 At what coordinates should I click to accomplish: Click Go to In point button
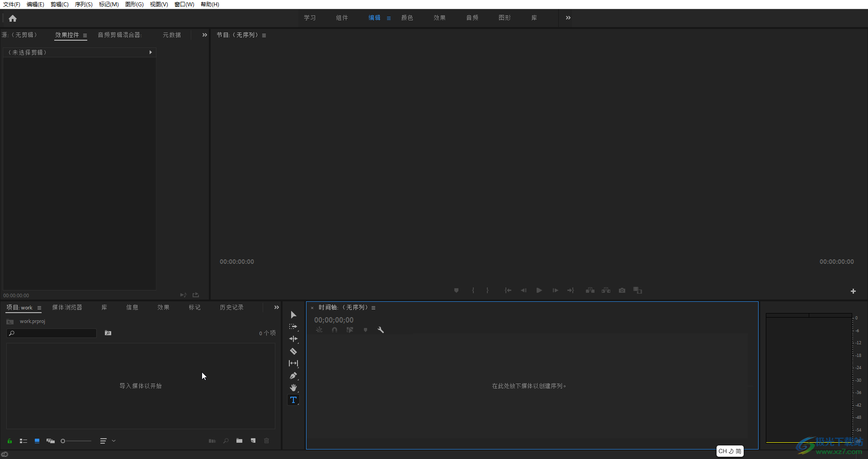[x=508, y=290]
